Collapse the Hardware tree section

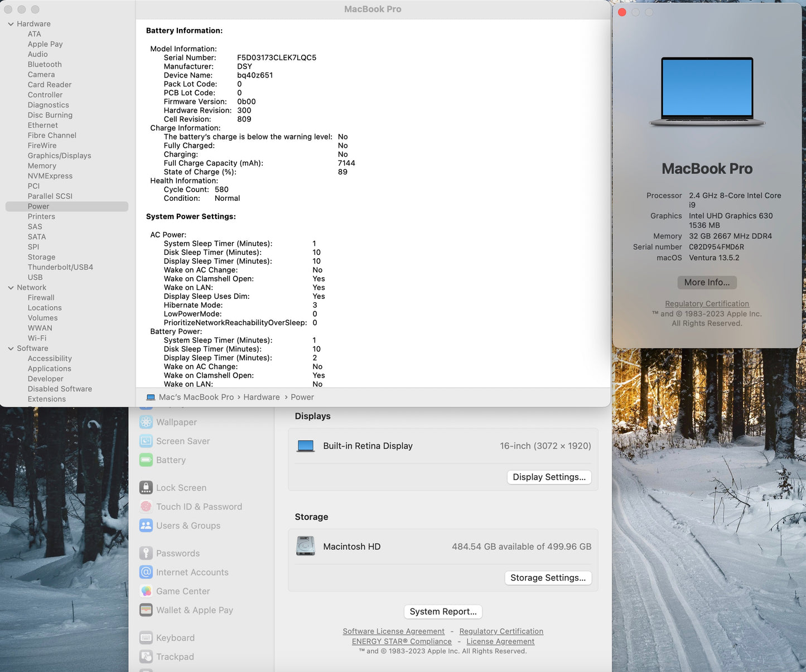(11, 24)
